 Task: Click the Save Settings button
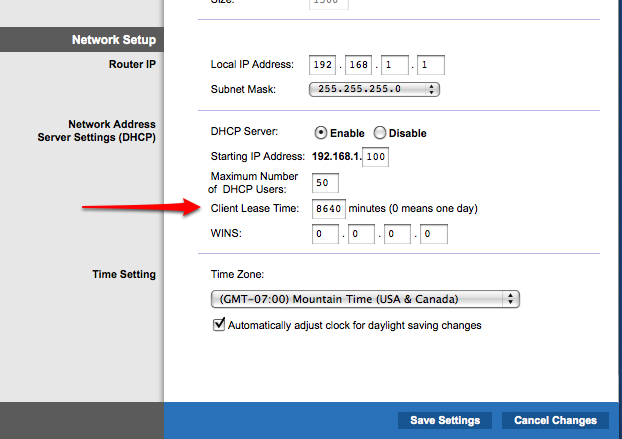pos(445,420)
